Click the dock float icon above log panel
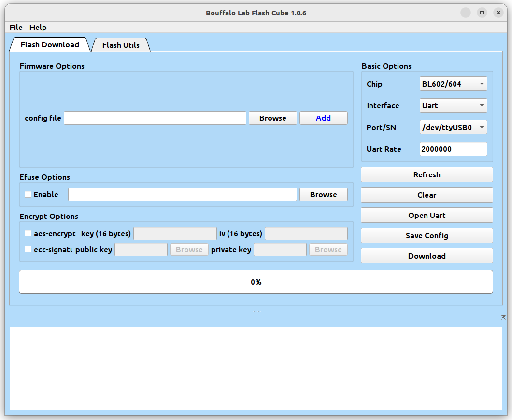This screenshot has height=420, width=512. [x=503, y=318]
